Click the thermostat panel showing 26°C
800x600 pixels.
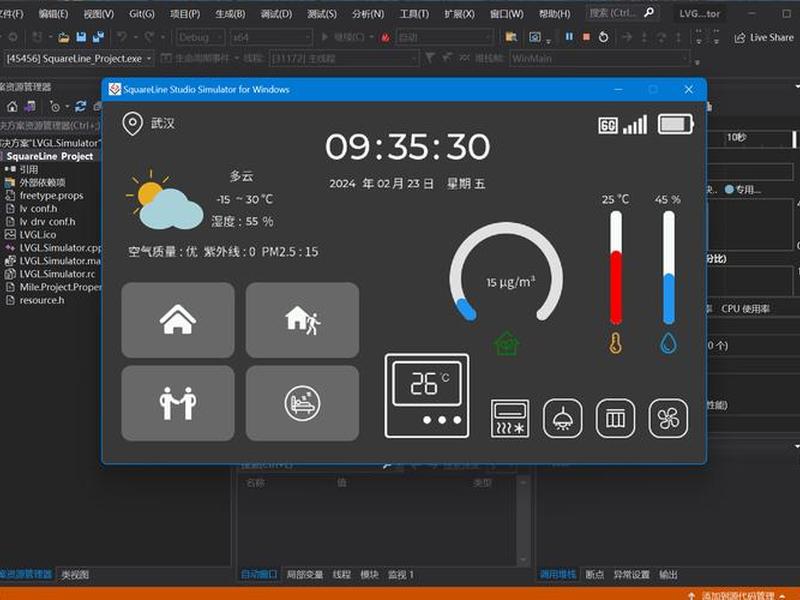pos(427,396)
